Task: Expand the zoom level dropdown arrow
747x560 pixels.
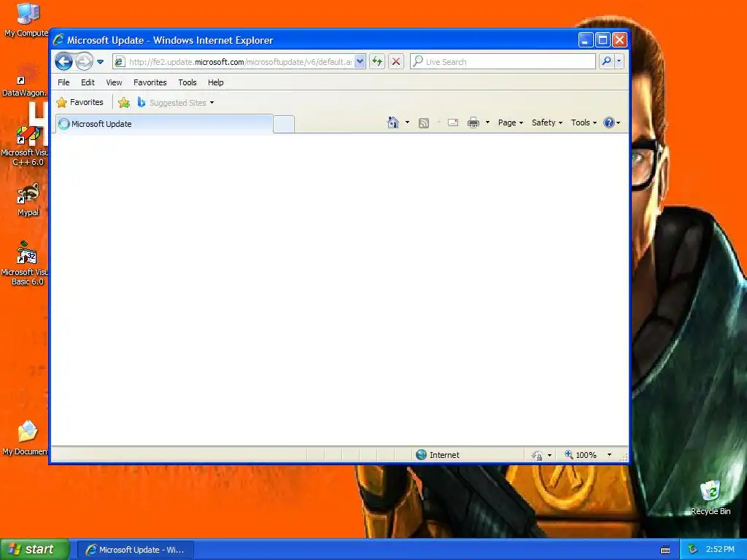Action: [x=609, y=455]
